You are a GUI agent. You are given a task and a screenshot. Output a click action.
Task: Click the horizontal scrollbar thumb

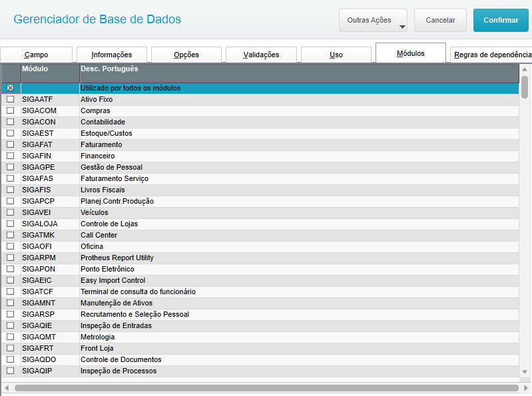click(266, 388)
